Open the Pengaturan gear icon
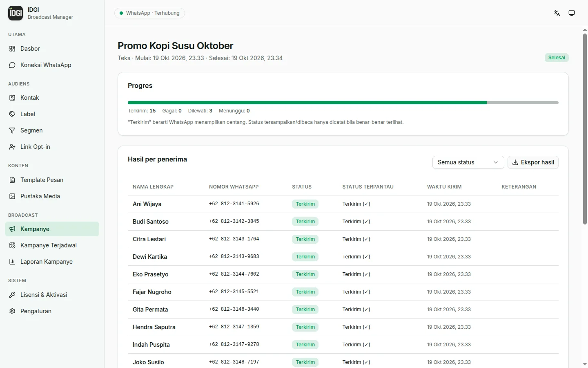Image resolution: width=588 pixels, height=368 pixels. click(x=12, y=311)
